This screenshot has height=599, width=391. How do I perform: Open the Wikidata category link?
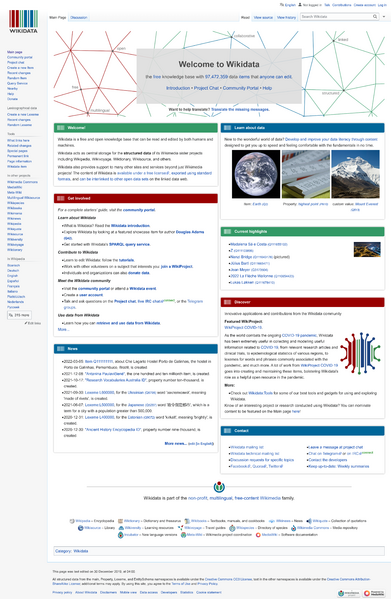pyautogui.click(x=81, y=551)
